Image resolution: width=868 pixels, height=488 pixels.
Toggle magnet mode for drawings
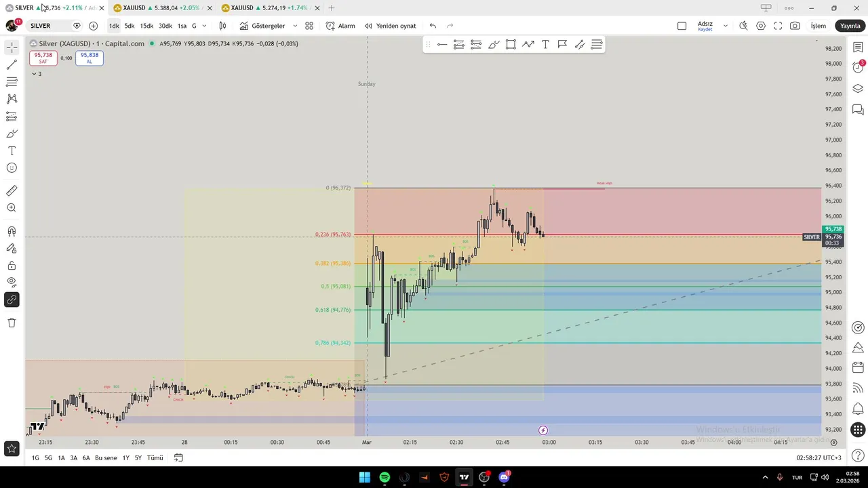[12, 232]
